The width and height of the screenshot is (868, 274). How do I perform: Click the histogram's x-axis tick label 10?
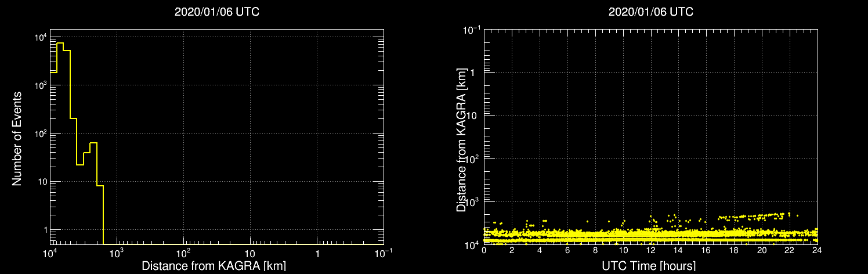pos(250,254)
